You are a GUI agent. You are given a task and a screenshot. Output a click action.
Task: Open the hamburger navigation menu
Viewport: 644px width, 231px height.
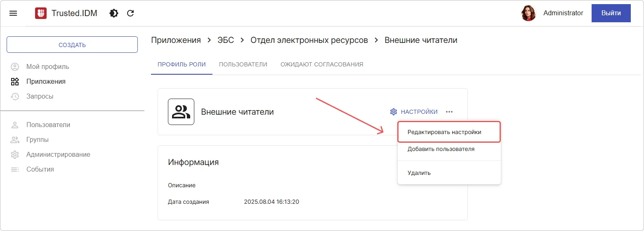pos(13,13)
